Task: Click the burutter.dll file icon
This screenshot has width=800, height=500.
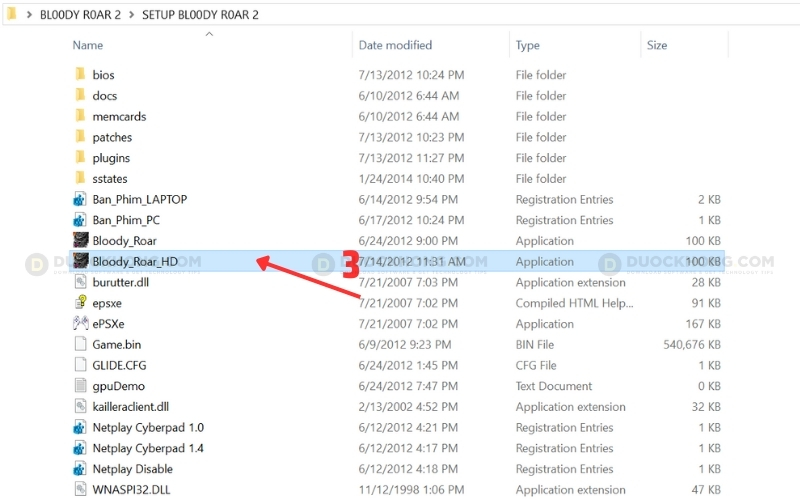Action: pos(81,282)
